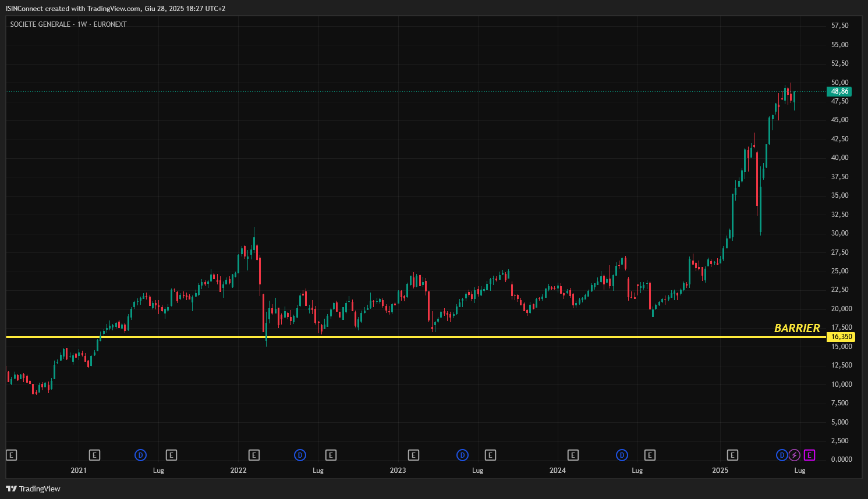Click the 20,00 price axis label

(841, 309)
